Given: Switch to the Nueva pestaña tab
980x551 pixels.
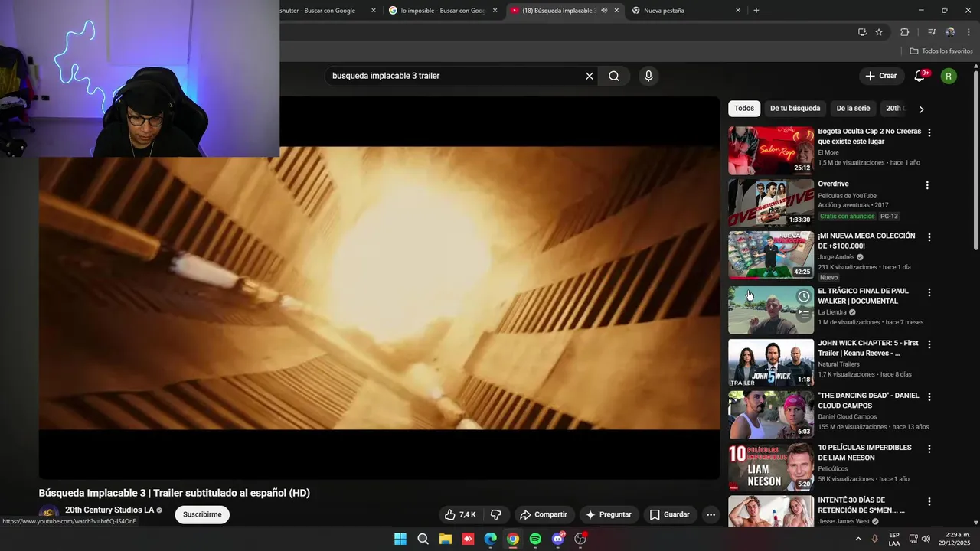Looking at the screenshot, I should pyautogui.click(x=686, y=11).
